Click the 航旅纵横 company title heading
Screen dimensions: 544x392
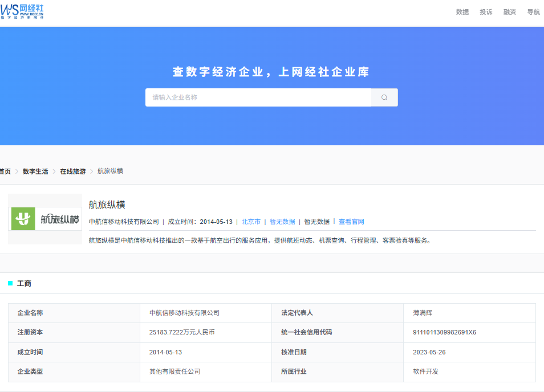(x=107, y=205)
